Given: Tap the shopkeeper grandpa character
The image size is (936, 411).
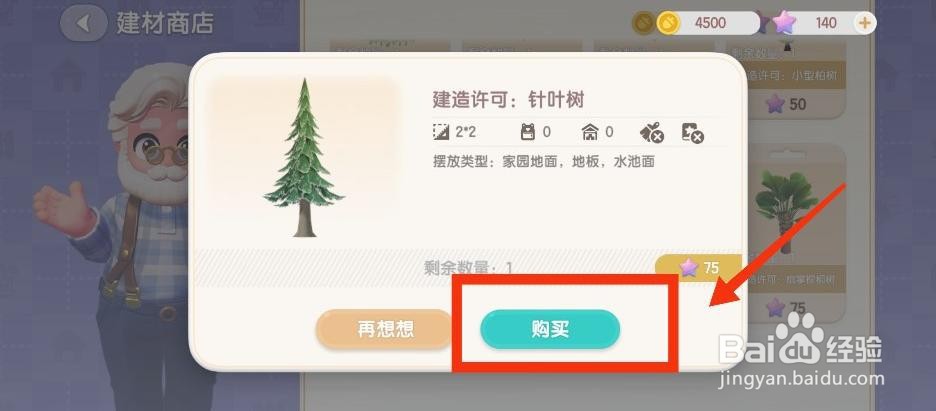Looking at the screenshot, I should point(131,239).
